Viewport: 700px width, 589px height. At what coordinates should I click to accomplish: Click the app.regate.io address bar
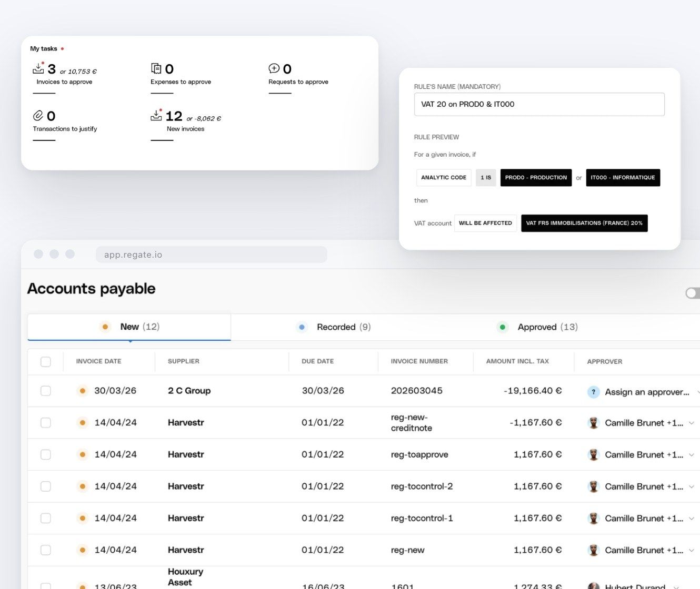click(x=212, y=255)
